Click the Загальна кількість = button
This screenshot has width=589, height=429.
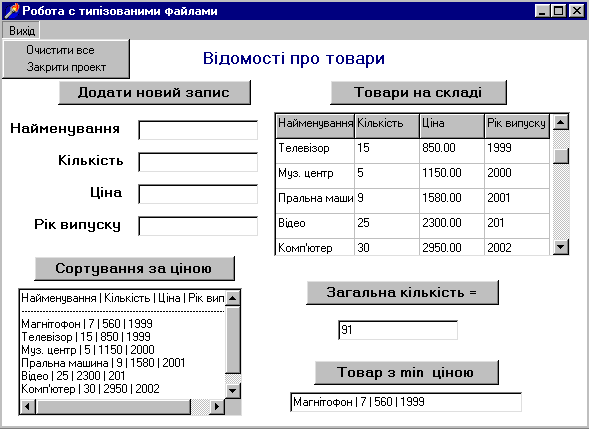(x=402, y=292)
